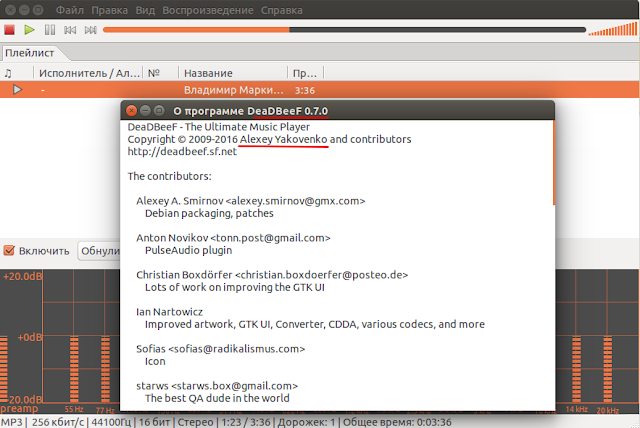Viewport: 640px width, 428px height.
Task: Stop playback with the red square button
Action: [x=9, y=30]
